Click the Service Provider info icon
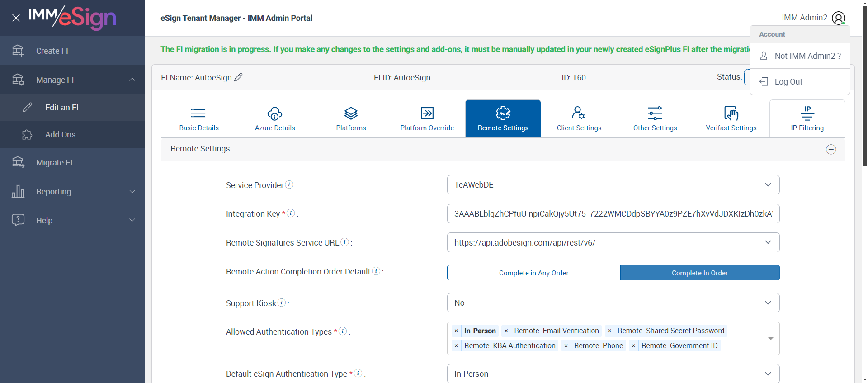Image resolution: width=868 pixels, height=383 pixels. [x=289, y=184]
